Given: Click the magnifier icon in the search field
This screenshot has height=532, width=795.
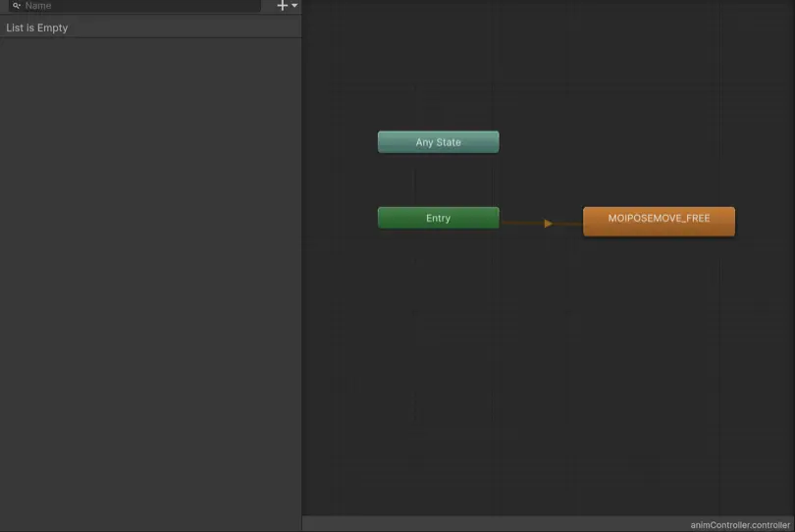Looking at the screenshot, I should (17, 6).
